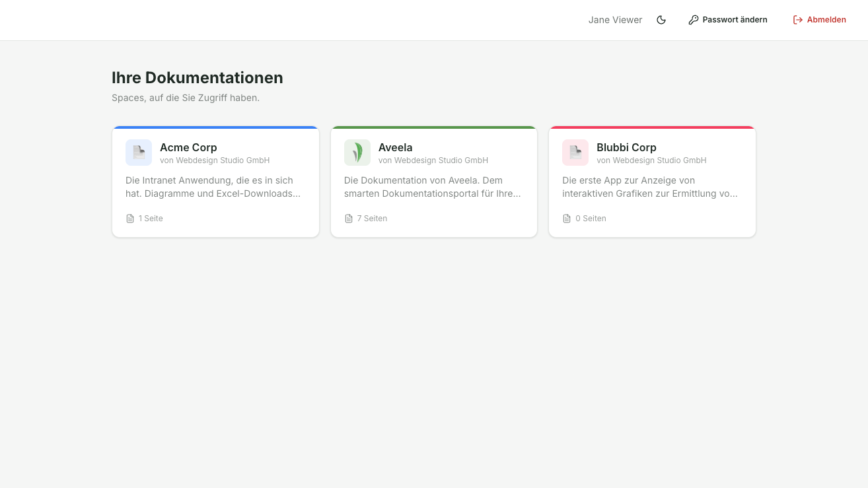The height and width of the screenshot is (488, 868).
Task: Select the '0 Seiten' page count text
Action: (591, 219)
